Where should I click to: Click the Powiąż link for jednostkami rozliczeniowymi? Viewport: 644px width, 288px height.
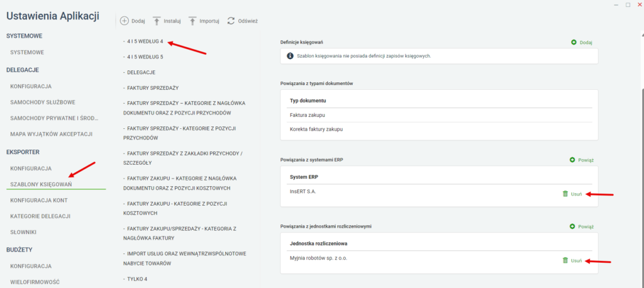tap(586, 226)
